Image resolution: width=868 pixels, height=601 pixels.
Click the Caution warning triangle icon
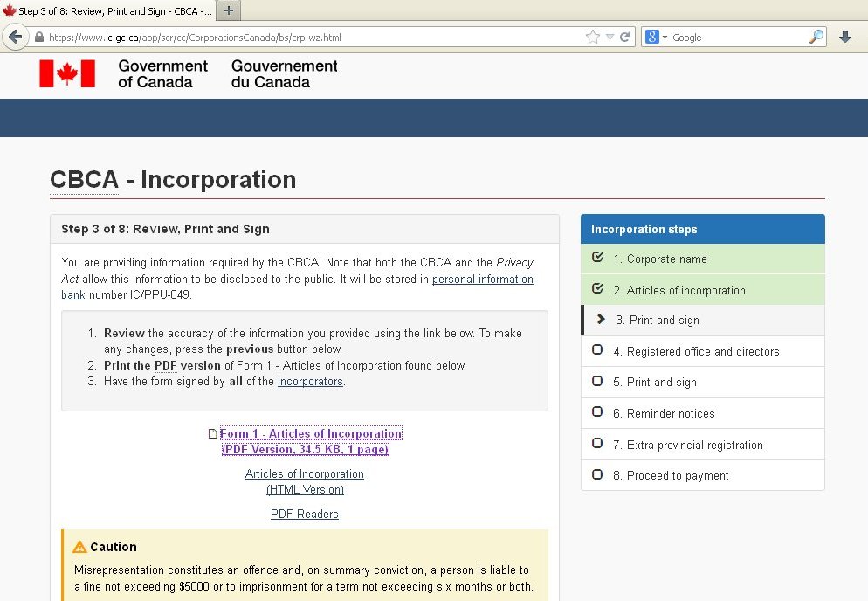point(81,546)
